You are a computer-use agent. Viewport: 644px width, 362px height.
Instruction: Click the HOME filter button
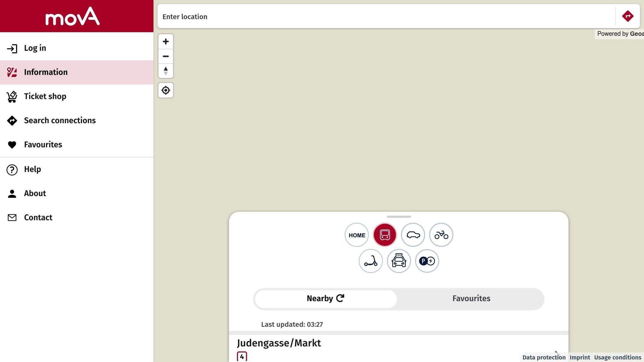357,235
